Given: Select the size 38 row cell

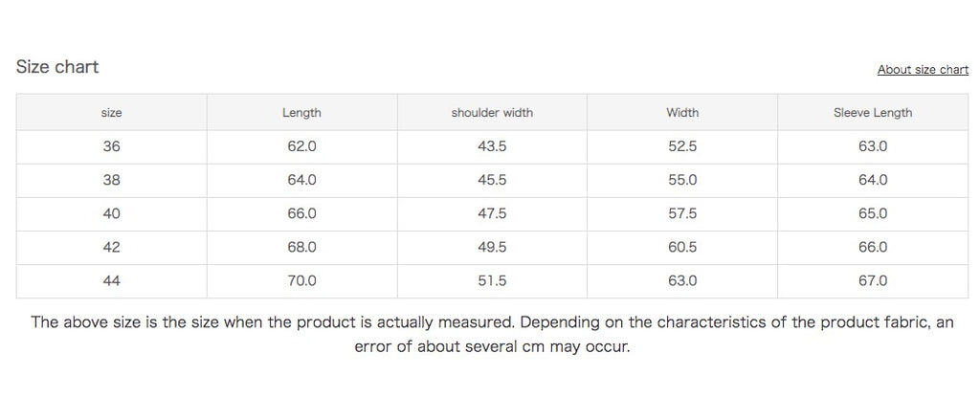Looking at the screenshot, I should pos(112,180).
